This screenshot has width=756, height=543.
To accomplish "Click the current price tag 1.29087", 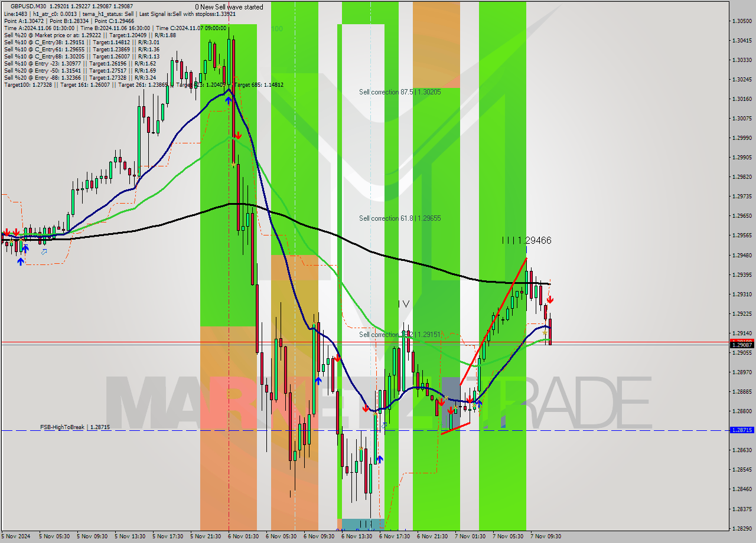I will [x=742, y=345].
